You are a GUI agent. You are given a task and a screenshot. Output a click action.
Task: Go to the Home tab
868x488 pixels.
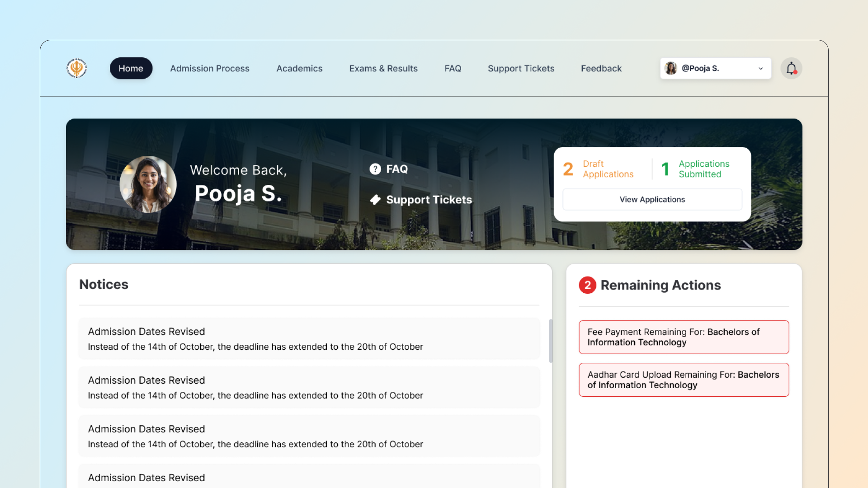click(x=131, y=68)
